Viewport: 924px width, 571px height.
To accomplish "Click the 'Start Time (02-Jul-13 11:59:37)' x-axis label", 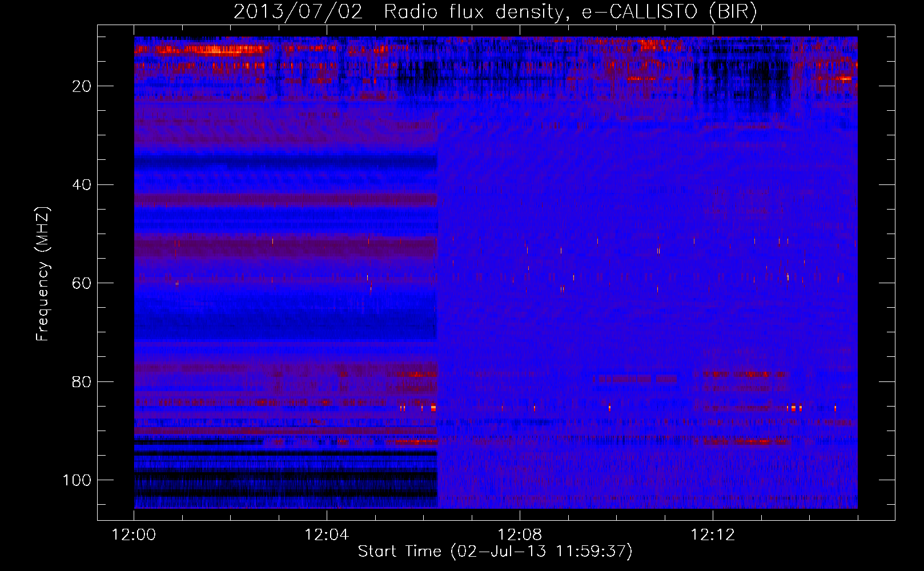I will point(495,552).
